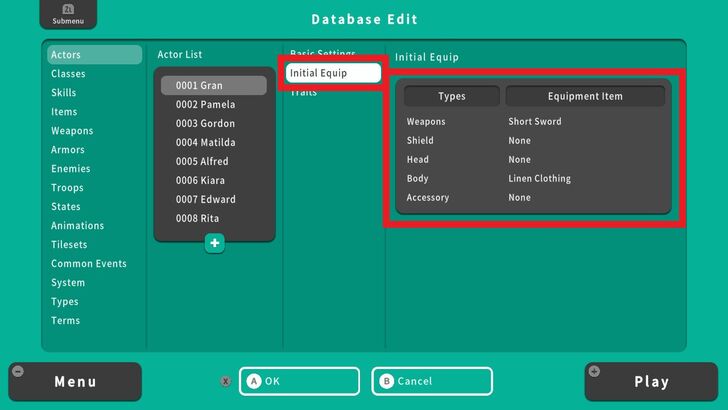Select actor 0005 Alfred
Viewport: 728px width, 410px height.
pyautogui.click(x=201, y=162)
